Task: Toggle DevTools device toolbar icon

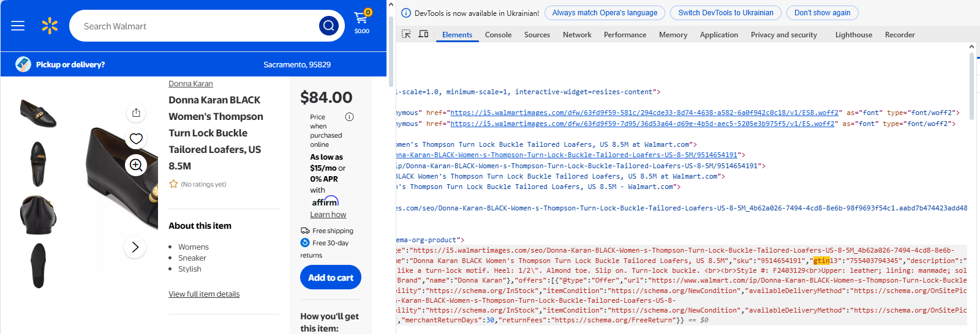Action: tap(423, 34)
